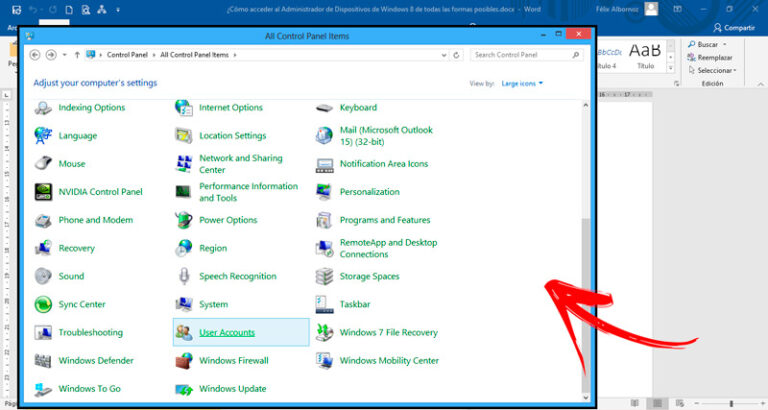Focus the Search Control Panel field

click(x=527, y=55)
